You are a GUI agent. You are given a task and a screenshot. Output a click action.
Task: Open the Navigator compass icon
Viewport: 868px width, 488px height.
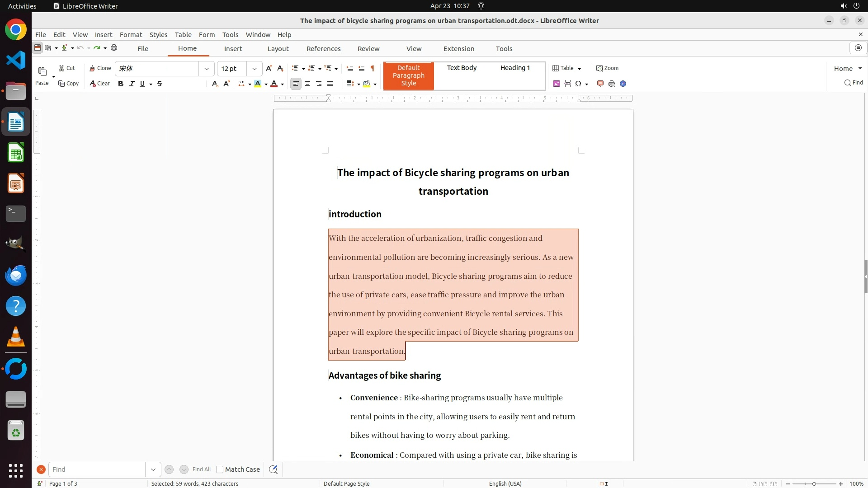pyautogui.click(x=623, y=84)
